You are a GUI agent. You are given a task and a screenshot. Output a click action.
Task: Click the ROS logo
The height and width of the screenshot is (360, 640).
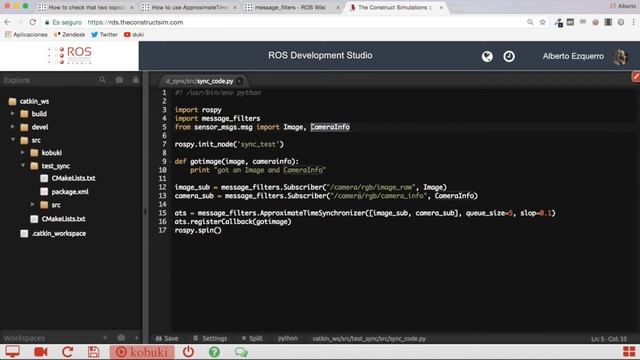(x=70, y=55)
